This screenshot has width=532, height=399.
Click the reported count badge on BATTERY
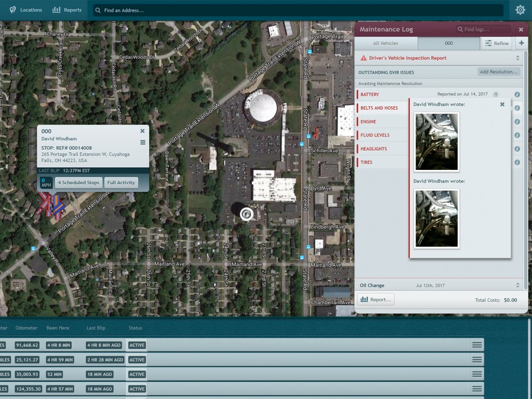tap(496, 94)
